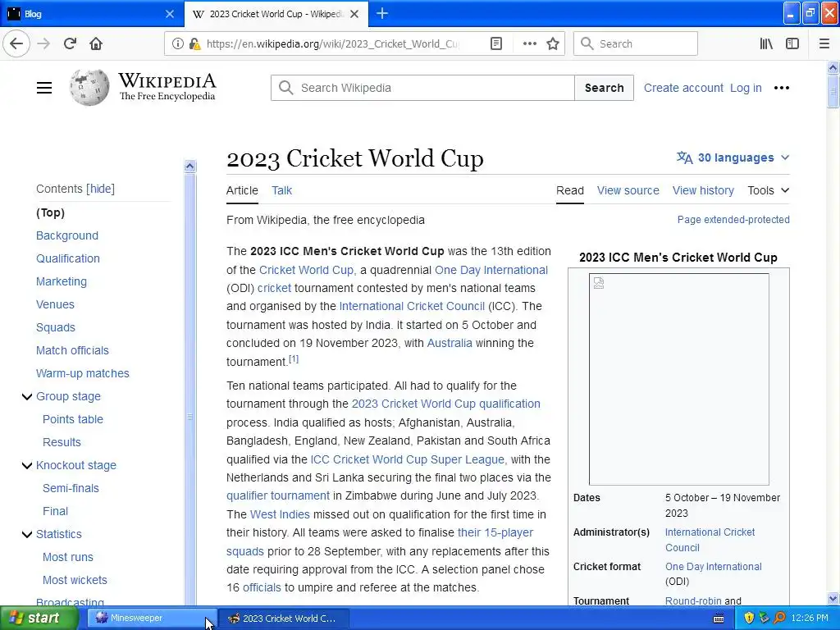Focus the Search Wikipedia input field

pyautogui.click(x=422, y=88)
